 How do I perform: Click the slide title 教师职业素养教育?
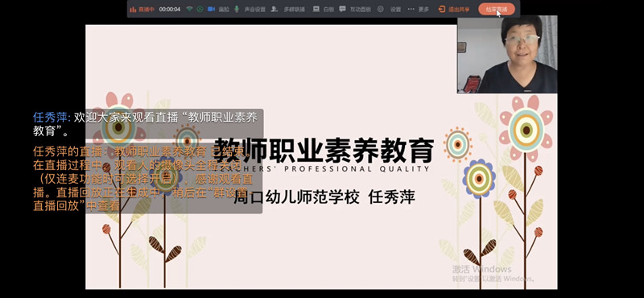click(324, 151)
